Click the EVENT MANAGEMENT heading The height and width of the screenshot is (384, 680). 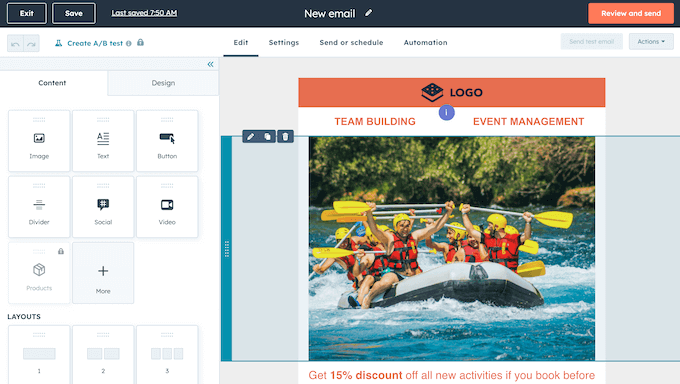[528, 121]
